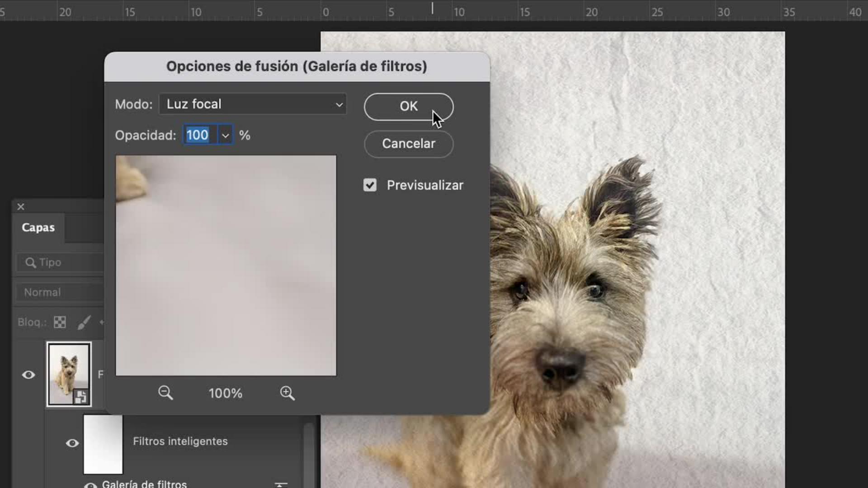This screenshot has height=488, width=868.
Task: Click lock transparent pixels icon
Action: click(x=60, y=322)
